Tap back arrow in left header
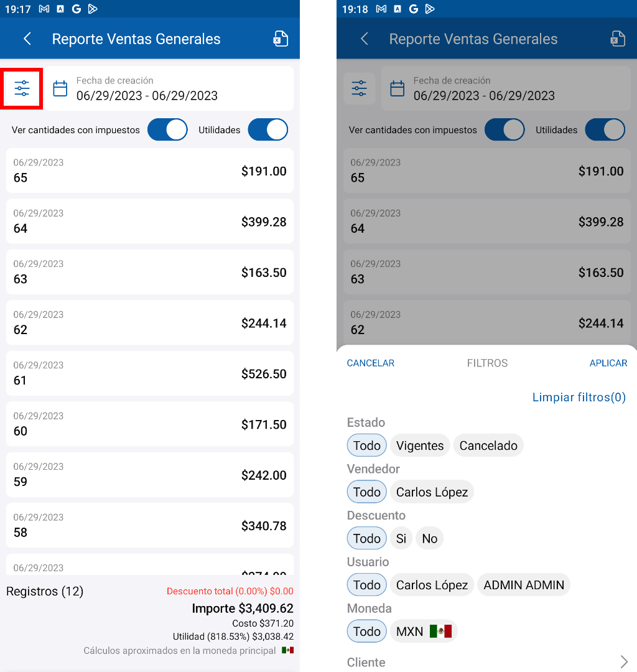Screen dimensions: 637x672 pos(27,39)
